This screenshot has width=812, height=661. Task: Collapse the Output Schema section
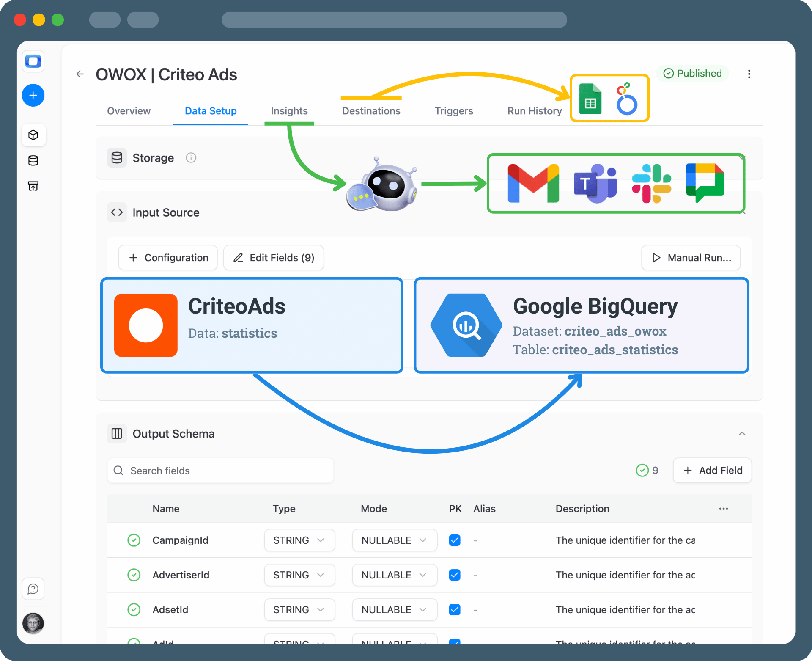(742, 434)
